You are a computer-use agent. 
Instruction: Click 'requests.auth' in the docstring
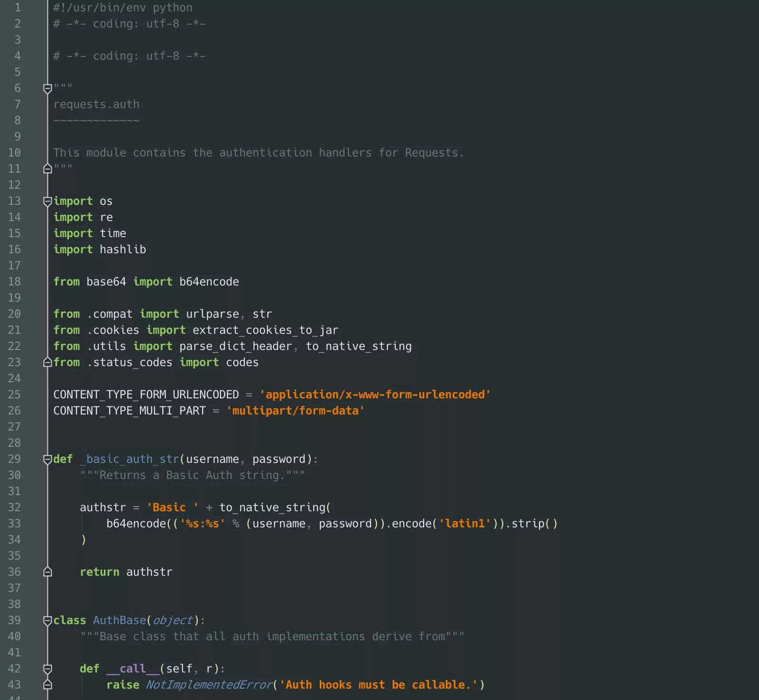pos(96,104)
